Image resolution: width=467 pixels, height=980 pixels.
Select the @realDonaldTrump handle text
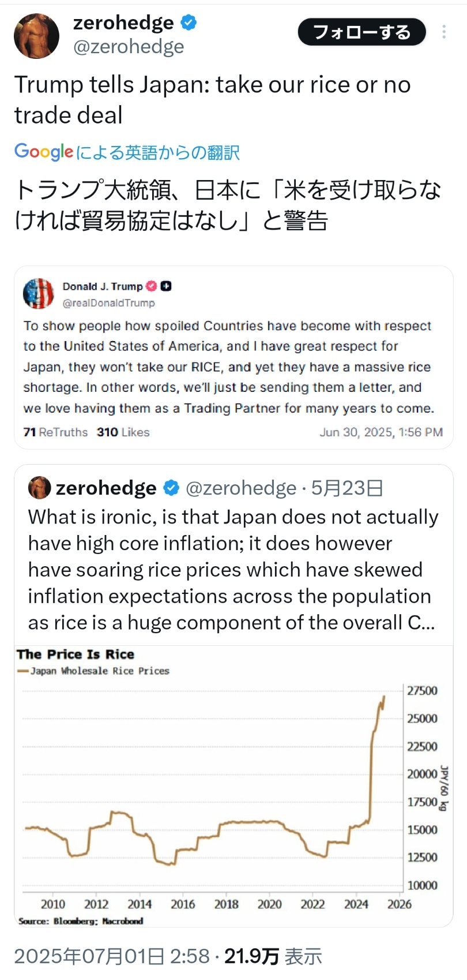[109, 302]
